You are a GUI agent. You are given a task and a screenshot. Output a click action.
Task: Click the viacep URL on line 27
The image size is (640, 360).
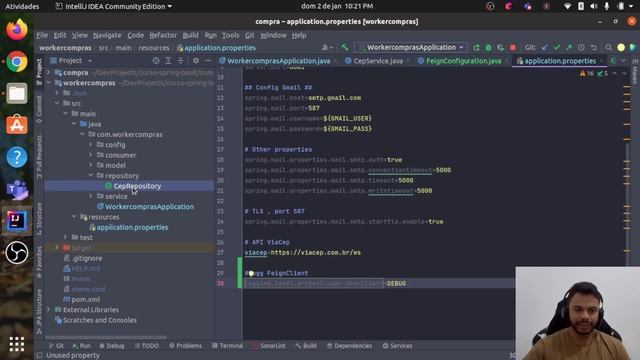pos(316,253)
